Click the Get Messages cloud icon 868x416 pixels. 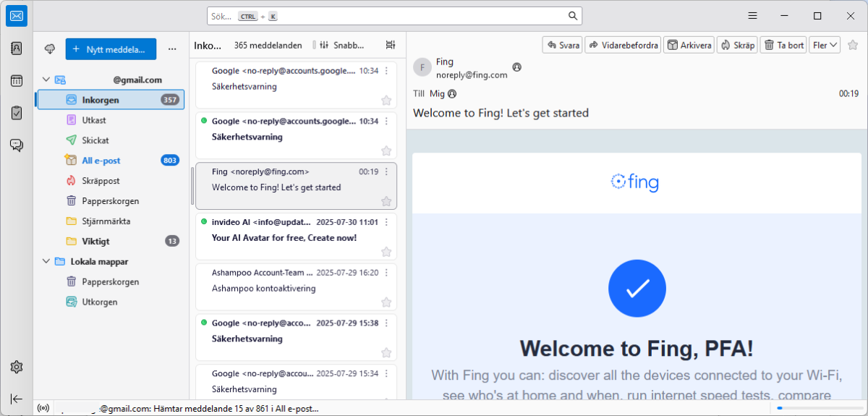pos(50,49)
